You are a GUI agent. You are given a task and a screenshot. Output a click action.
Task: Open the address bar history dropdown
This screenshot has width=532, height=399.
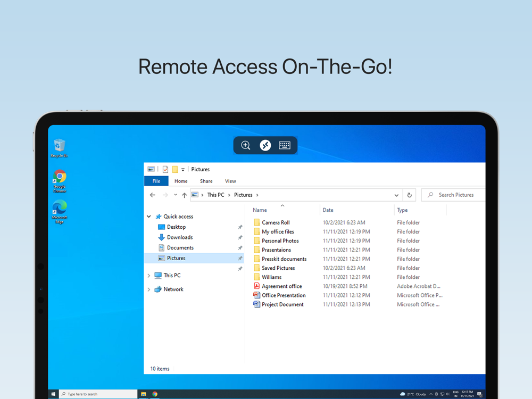pos(396,195)
